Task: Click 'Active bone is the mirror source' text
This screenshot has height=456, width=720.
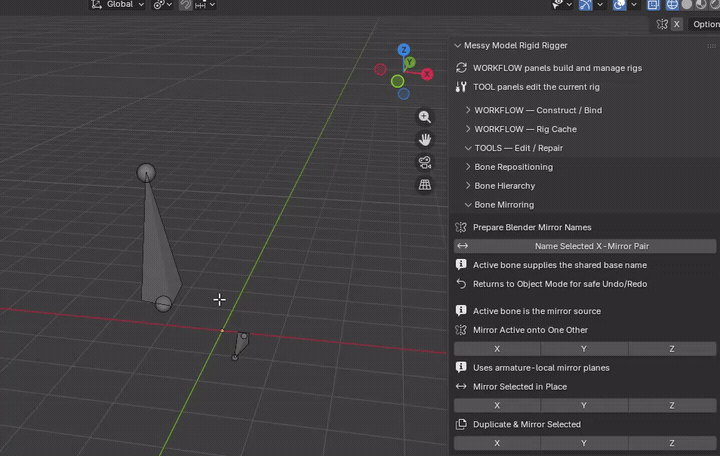Action: coord(537,311)
